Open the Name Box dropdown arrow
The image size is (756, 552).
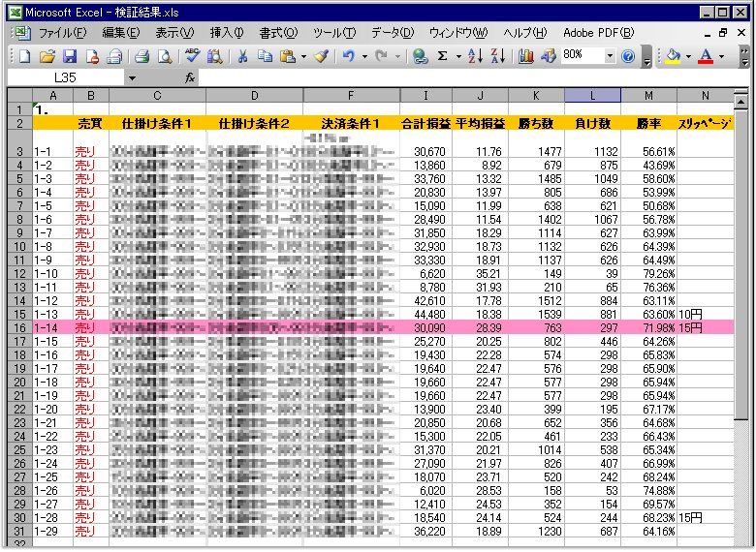pos(132,77)
